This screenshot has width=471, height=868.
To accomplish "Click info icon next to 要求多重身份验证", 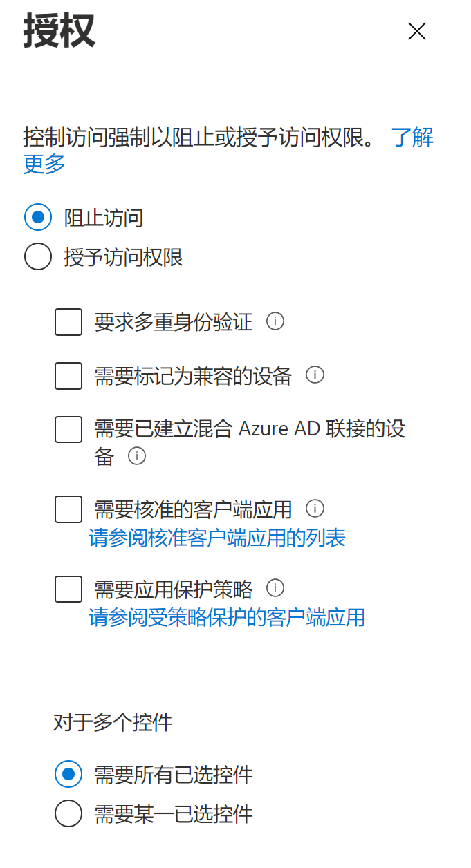I will (275, 321).
